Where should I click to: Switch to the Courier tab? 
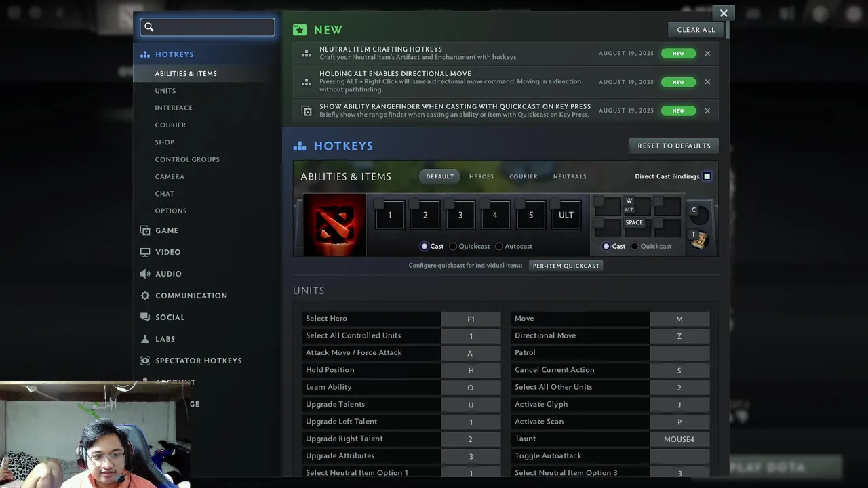(x=524, y=176)
